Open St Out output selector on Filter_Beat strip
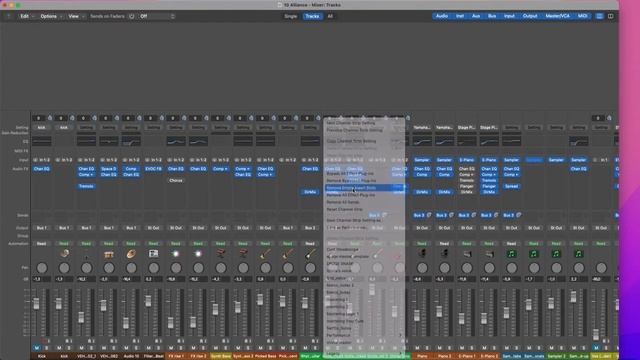 (153, 228)
